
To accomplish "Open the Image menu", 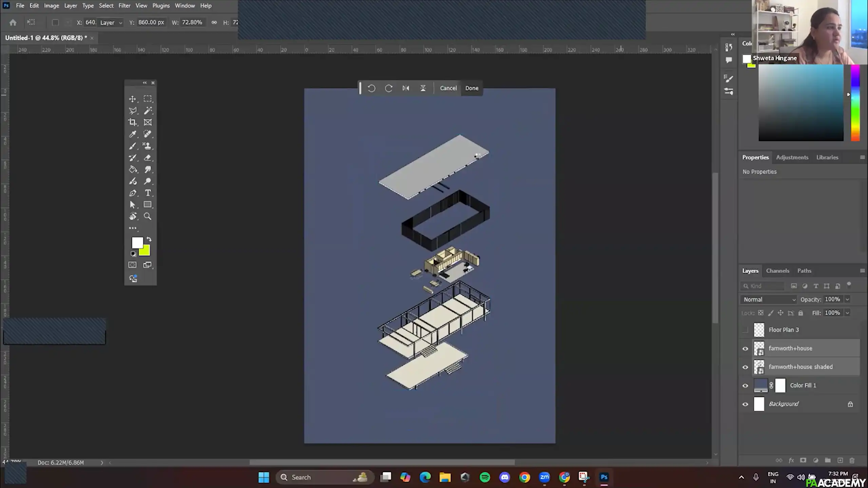I will tap(51, 6).
